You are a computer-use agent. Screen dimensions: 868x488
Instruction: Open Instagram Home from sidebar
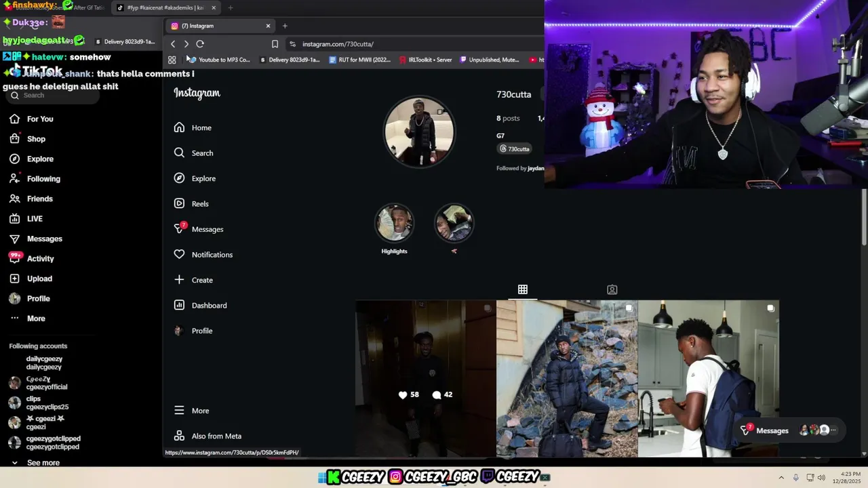(x=193, y=127)
